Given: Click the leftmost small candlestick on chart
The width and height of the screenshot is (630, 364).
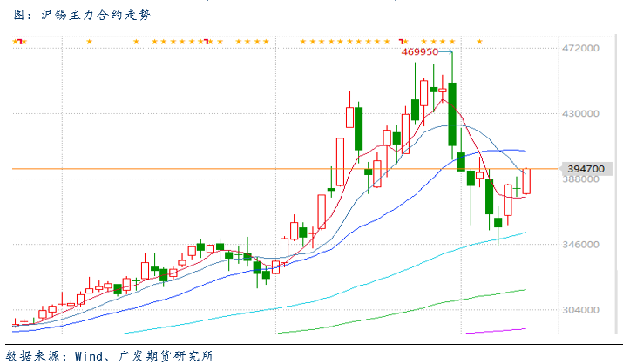Looking at the screenshot, I should click(x=15, y=325).
